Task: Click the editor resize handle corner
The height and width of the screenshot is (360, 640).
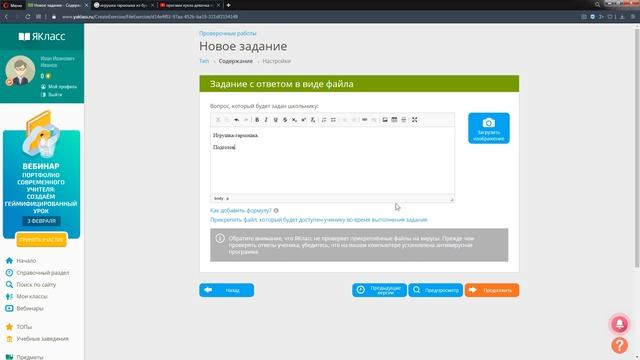Action: (452, 199)
